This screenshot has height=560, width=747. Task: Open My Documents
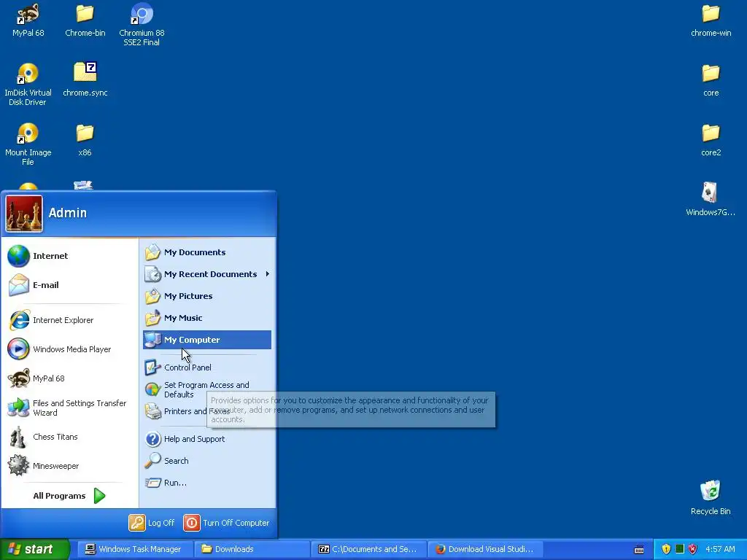pos(207,252)
